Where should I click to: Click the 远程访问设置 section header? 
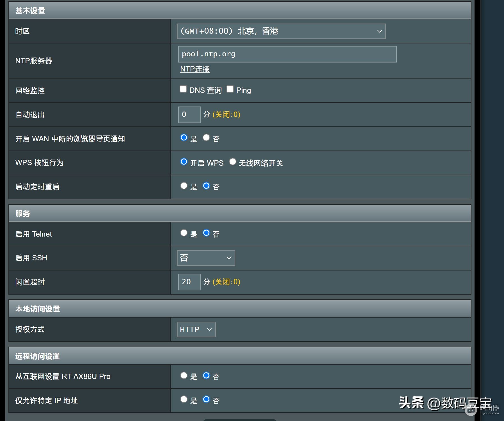click(x=240, y=356)
